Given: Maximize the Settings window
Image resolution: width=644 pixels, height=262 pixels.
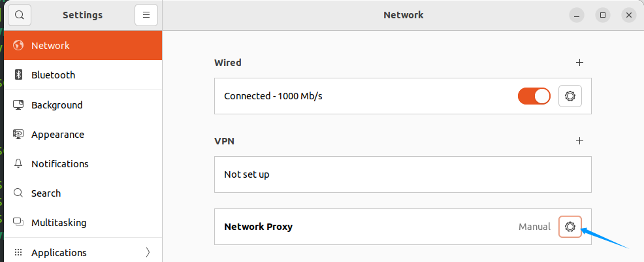Looking at the screenshot, I should tap(602, 15).
